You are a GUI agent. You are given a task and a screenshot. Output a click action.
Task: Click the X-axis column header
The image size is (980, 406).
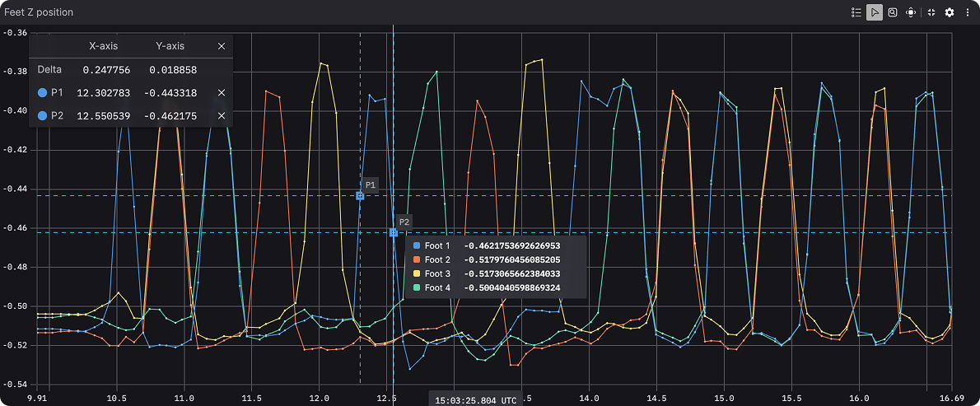pyautogui.click(x=103, y=46)
